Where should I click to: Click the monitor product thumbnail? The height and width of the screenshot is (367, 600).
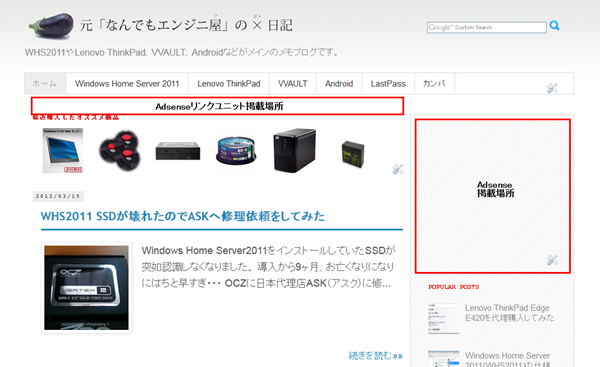click(63, 150)
